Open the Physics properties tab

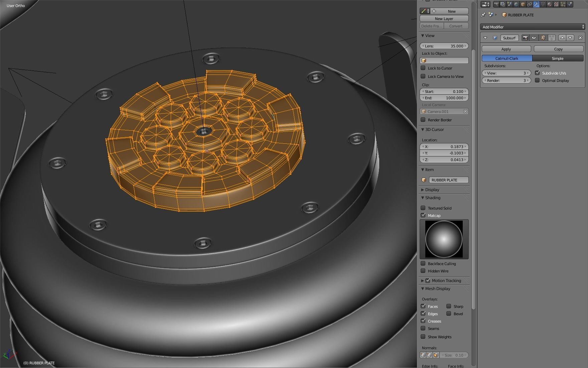pos(570,4)
